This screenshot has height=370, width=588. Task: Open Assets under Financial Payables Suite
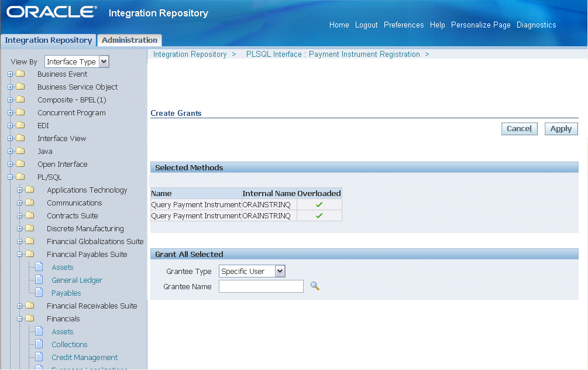(63, 267)
